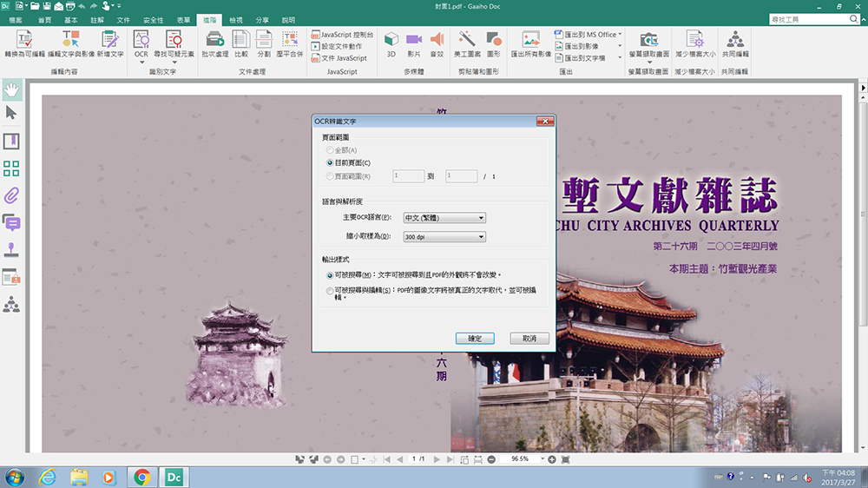
Task: Open the 檔案 menu tab
Action: [16, 19]
